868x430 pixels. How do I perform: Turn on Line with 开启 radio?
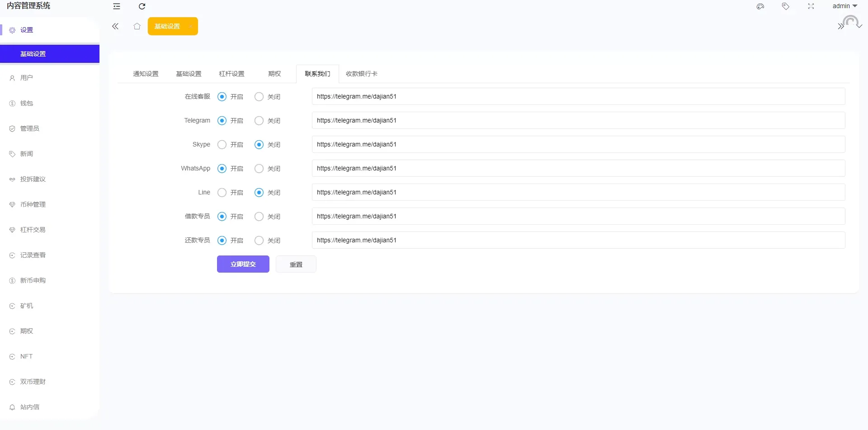(222, 193)
